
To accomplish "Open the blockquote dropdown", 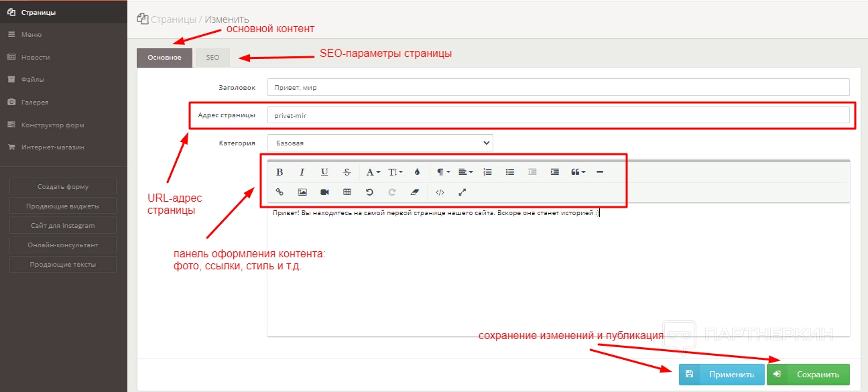I will (578, 172).
